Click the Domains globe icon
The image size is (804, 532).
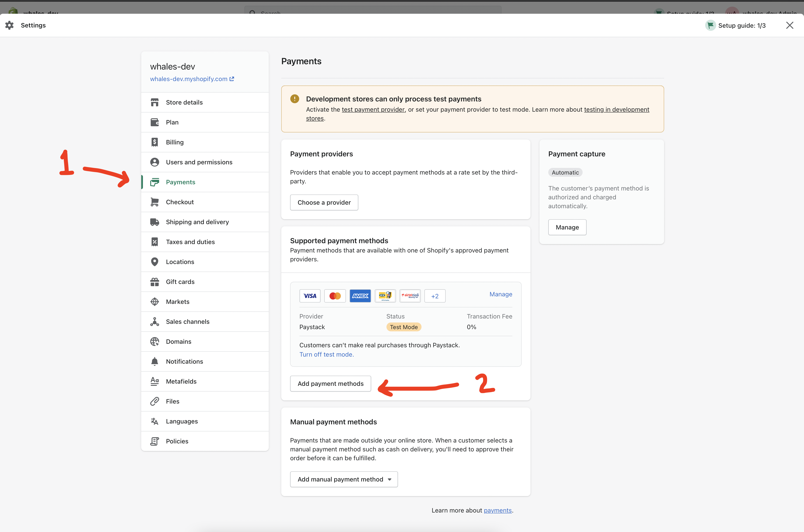point(154,342)
